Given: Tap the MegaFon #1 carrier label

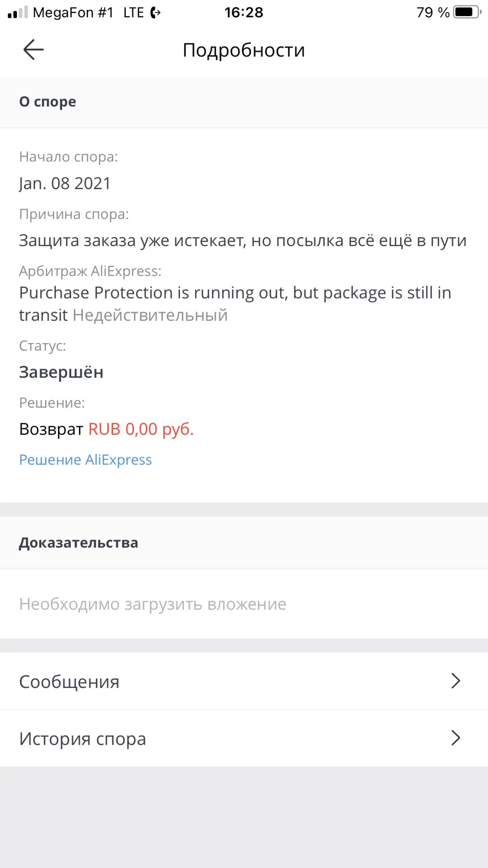Looking at the screenshot, I should click(x=73, y=13).
